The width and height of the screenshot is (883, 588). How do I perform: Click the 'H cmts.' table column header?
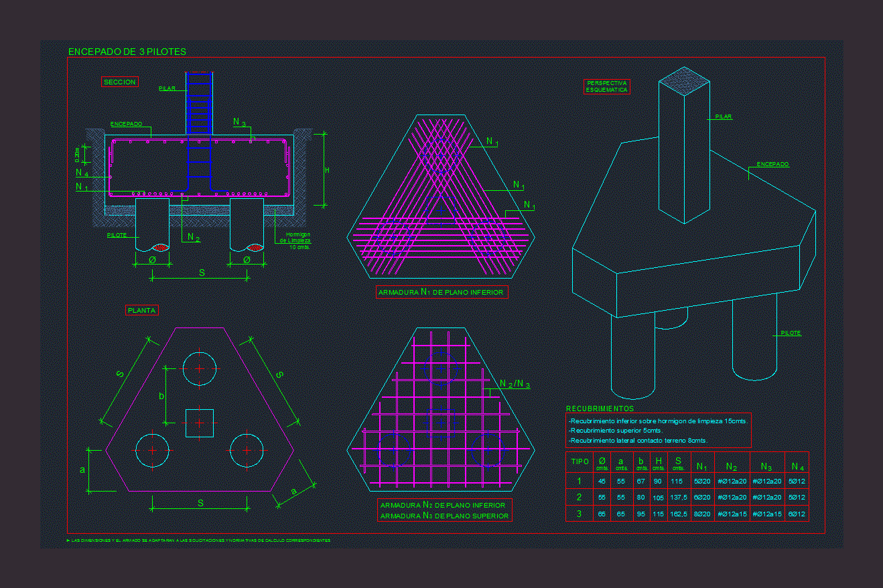(659, 464)
